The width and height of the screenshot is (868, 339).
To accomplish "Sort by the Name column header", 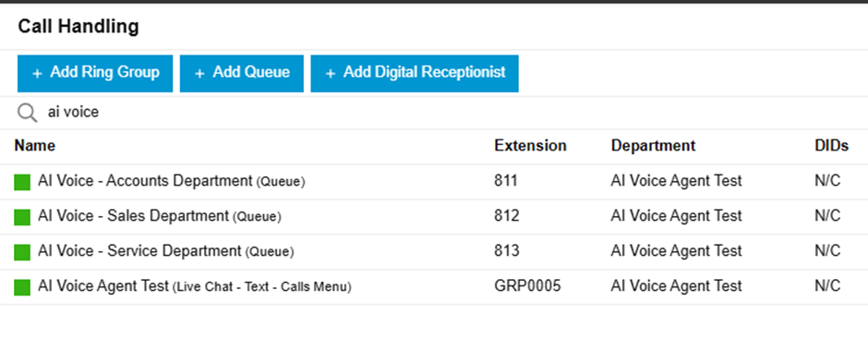I will tap(35, 146).
